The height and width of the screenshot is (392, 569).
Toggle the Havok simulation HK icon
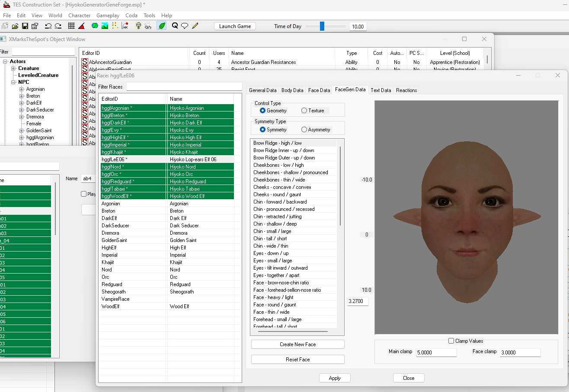click(125, 26)
